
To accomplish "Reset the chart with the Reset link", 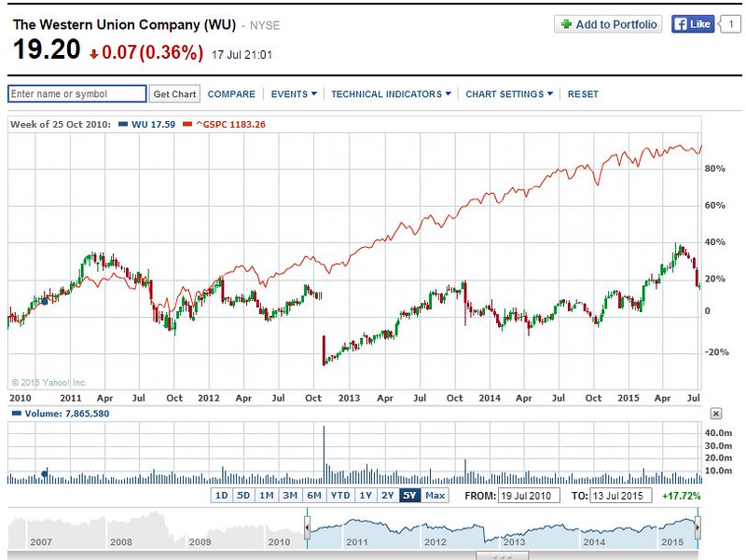I will 583,94.
